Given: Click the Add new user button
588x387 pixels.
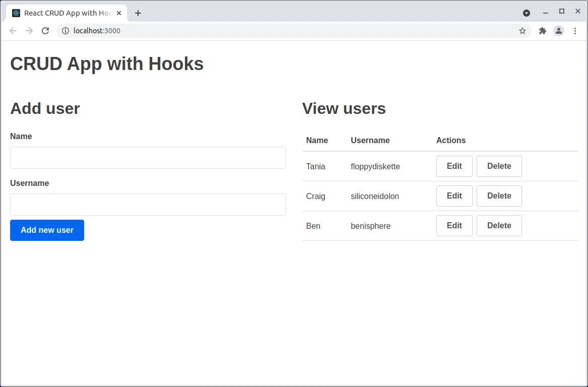Looking at the screenshot, I should tap(47, 230).
